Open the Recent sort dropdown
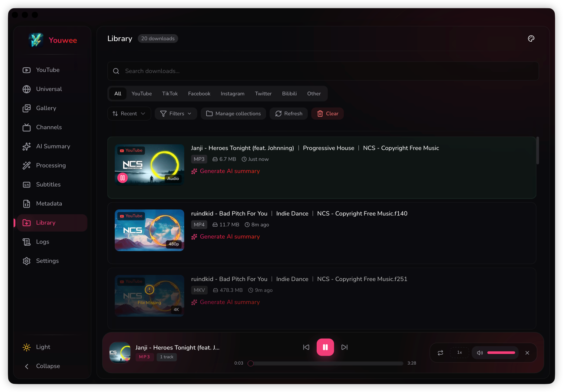The height and width of the screenshot is (392, 563). tap(129, 114)
